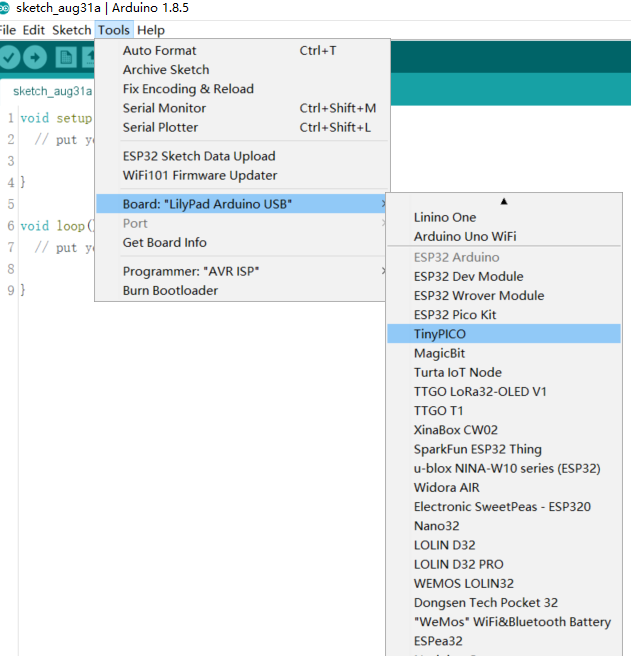Click the closing brace on line 4
631x656 pixels.
pyautogui.click(x=23, y=182)
